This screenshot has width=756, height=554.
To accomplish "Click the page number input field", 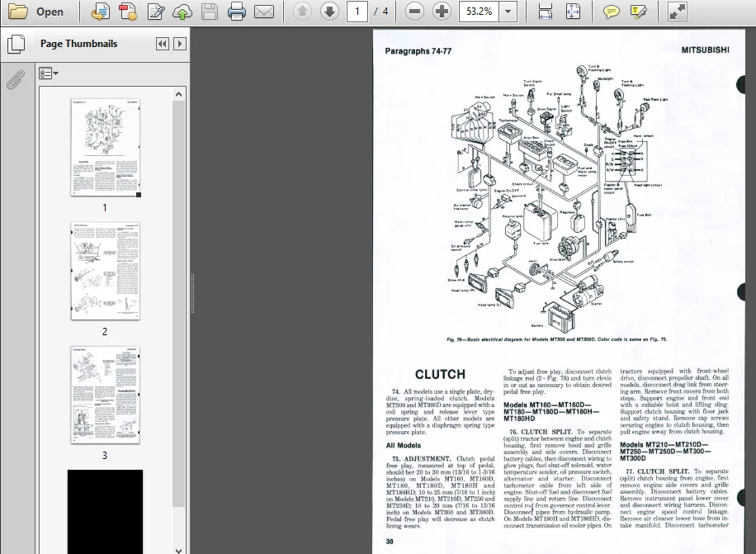I will coord(357,11).
